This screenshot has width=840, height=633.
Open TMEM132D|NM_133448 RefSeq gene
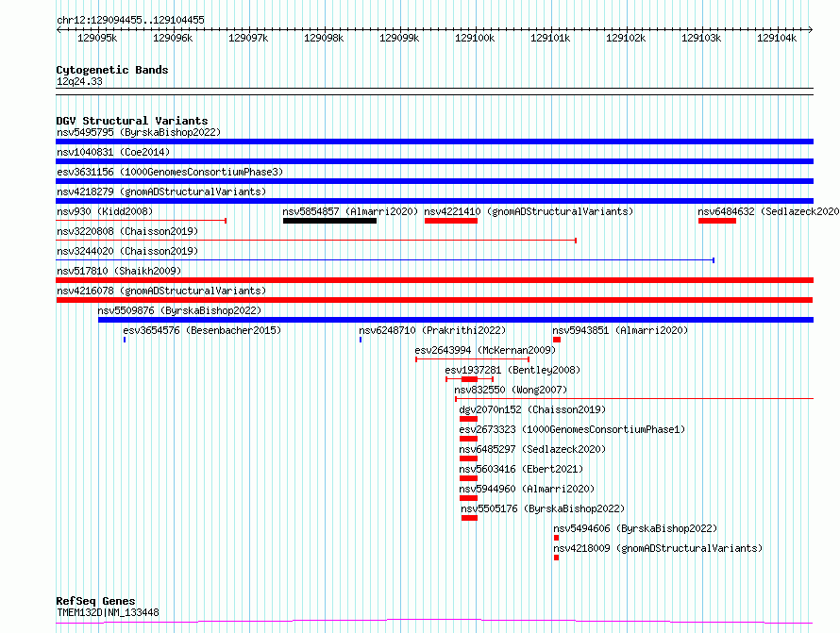tap(434, 622)
